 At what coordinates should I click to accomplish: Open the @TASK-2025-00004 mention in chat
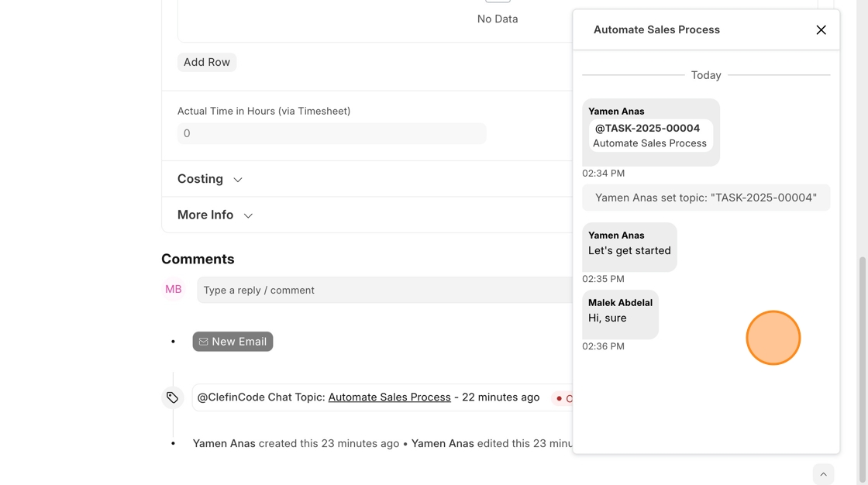(x=647, y=129)
